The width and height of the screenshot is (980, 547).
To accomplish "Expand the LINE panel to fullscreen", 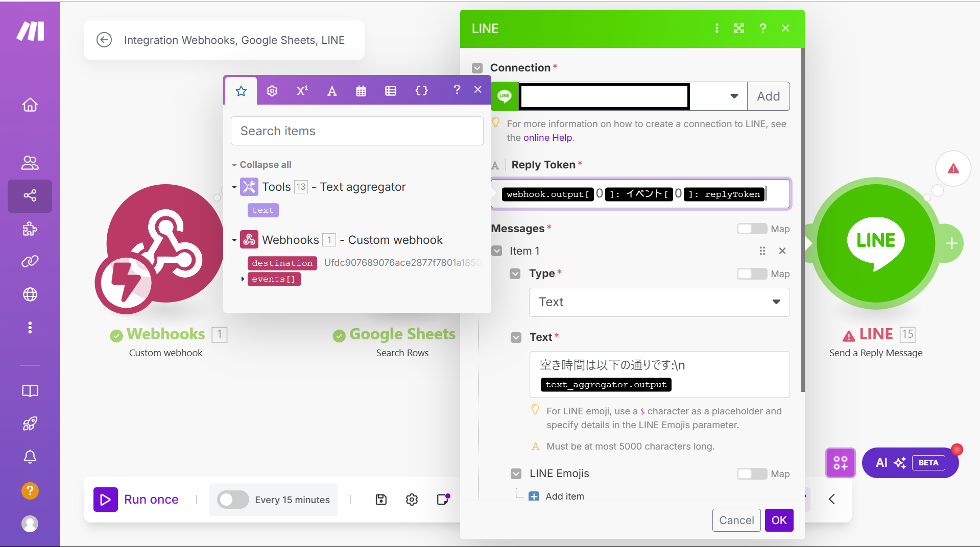I will (739, 29).
